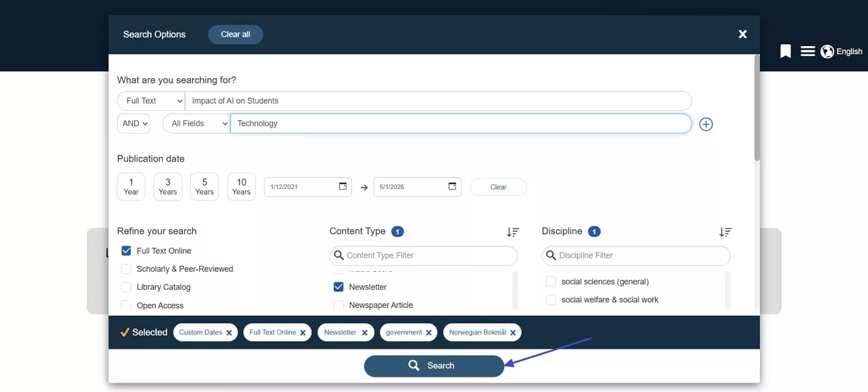Remove the government filter chip

(428, 332)
